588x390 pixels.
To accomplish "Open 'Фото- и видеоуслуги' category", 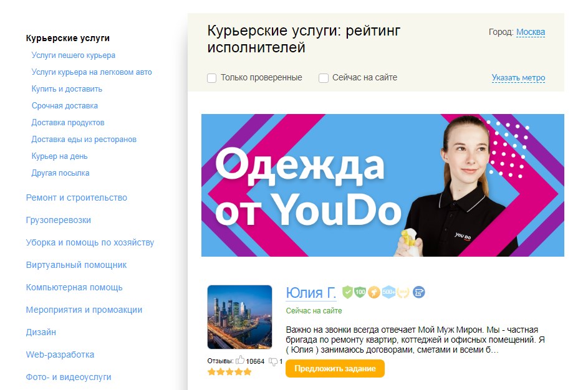I will (69, 377).
